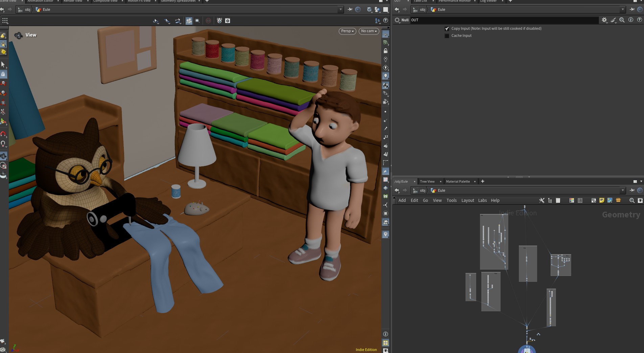Click the obj path segment in viewport
The image size is (644, 353).
27,9
